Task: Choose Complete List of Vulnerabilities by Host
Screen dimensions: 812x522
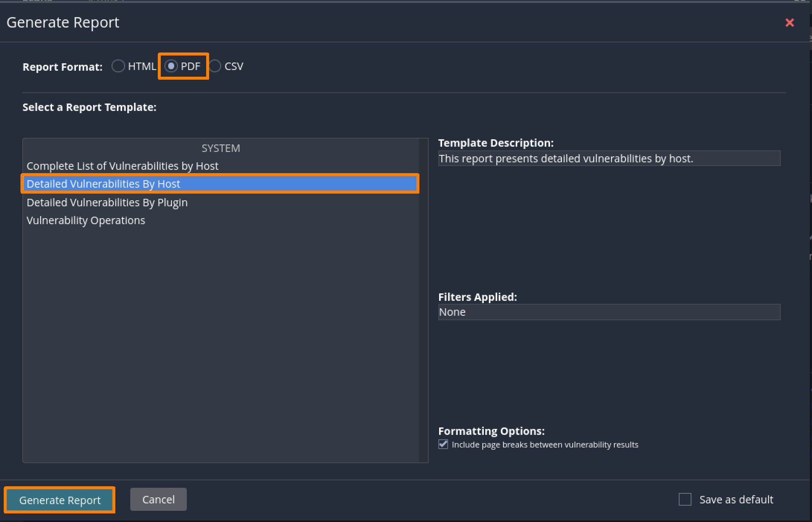Action: (122, 166)
